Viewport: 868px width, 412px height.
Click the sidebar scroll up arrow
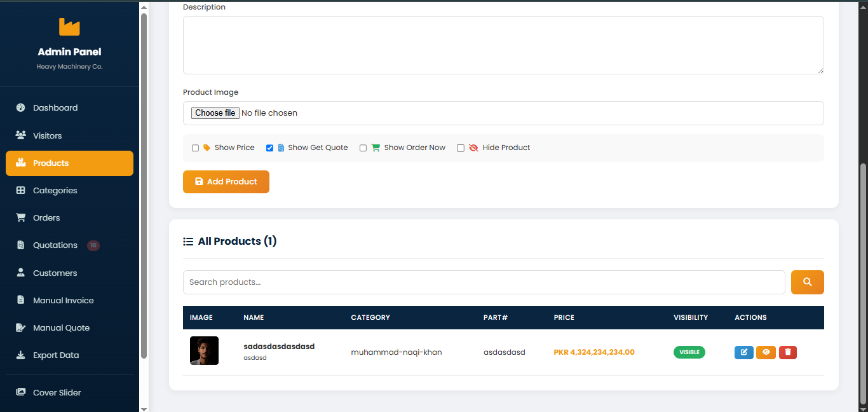click(x=144, y=7)
